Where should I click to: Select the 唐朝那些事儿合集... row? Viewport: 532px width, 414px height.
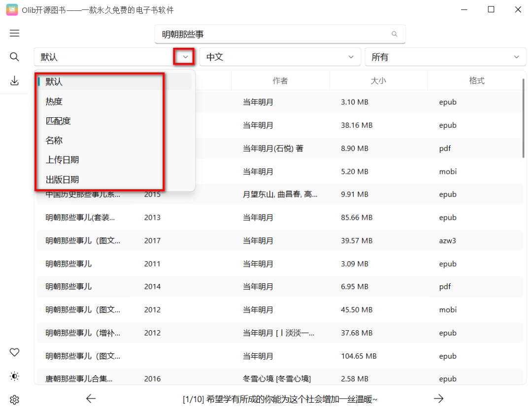point(280,378)
